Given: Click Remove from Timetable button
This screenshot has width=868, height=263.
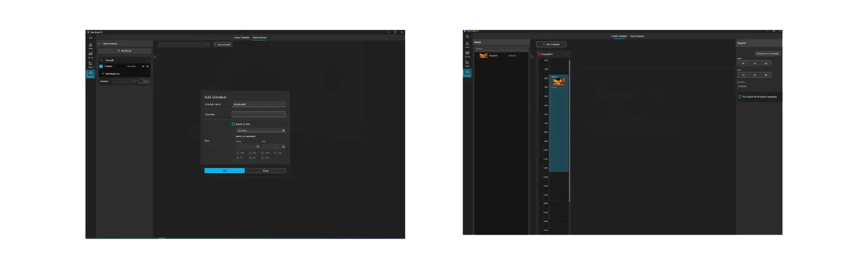Looking at the screenshot, I should 768,54.
